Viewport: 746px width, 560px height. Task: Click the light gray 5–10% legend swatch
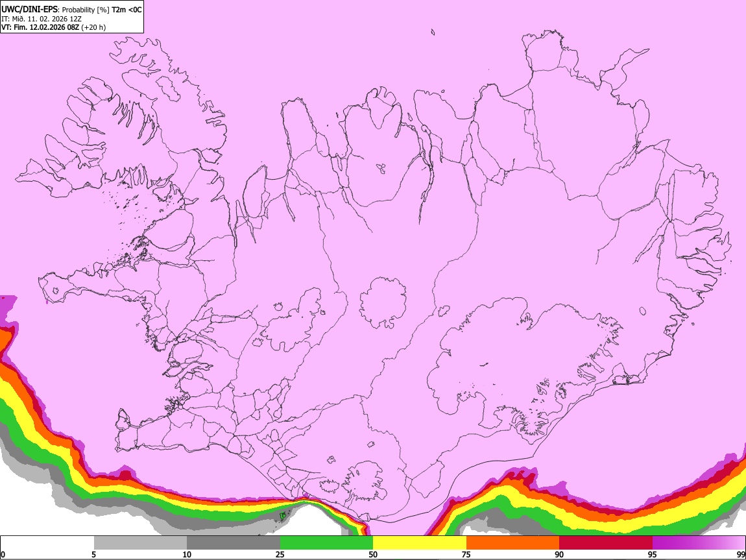140,543
